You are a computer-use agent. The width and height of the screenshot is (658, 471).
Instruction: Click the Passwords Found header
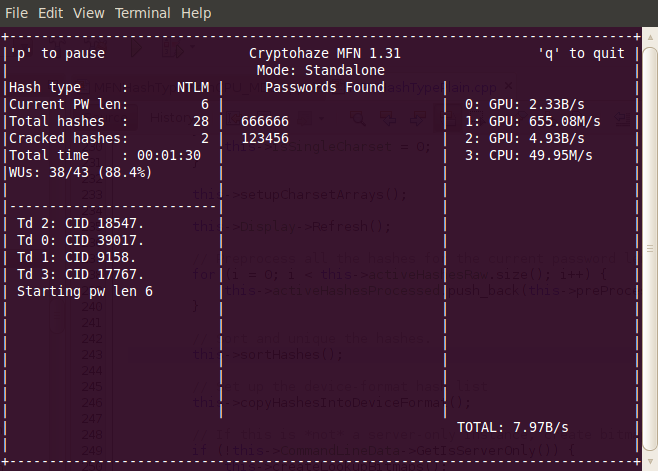[x=324, y=87]
